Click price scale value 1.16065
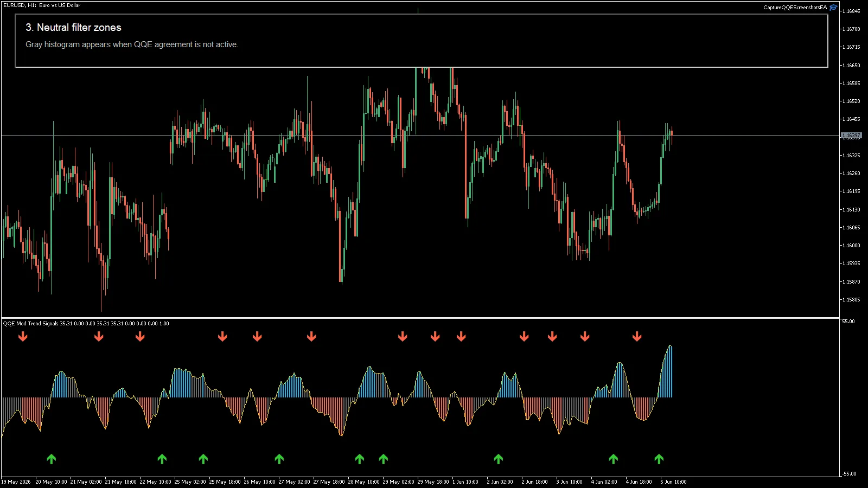The width and height of the screenshot is (868, 488). click(851, 228)
